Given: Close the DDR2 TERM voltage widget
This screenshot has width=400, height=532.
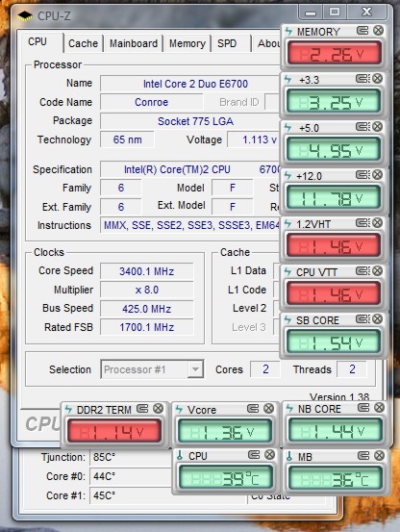Looking at the screenshot, I should click(x=159, y=409).
